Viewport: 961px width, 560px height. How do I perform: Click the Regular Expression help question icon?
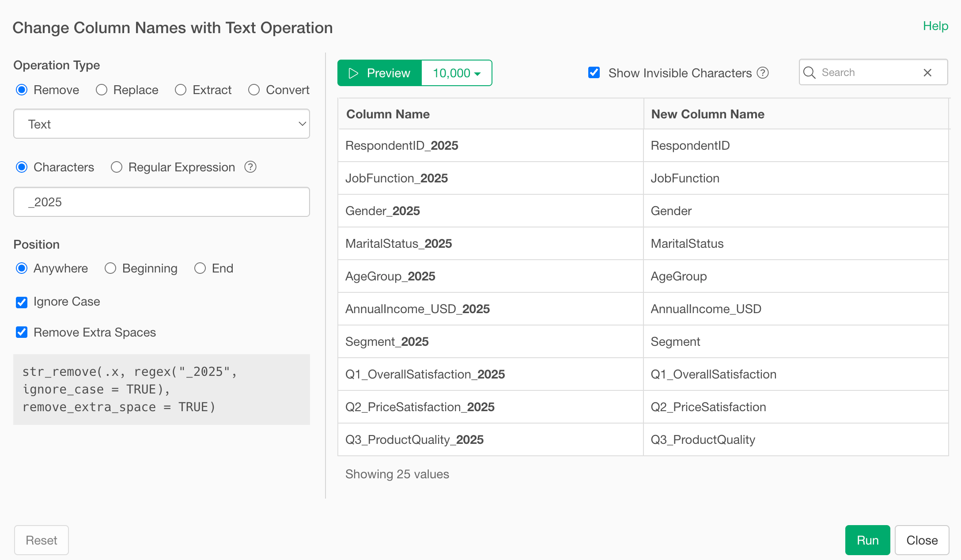(250, 167)
